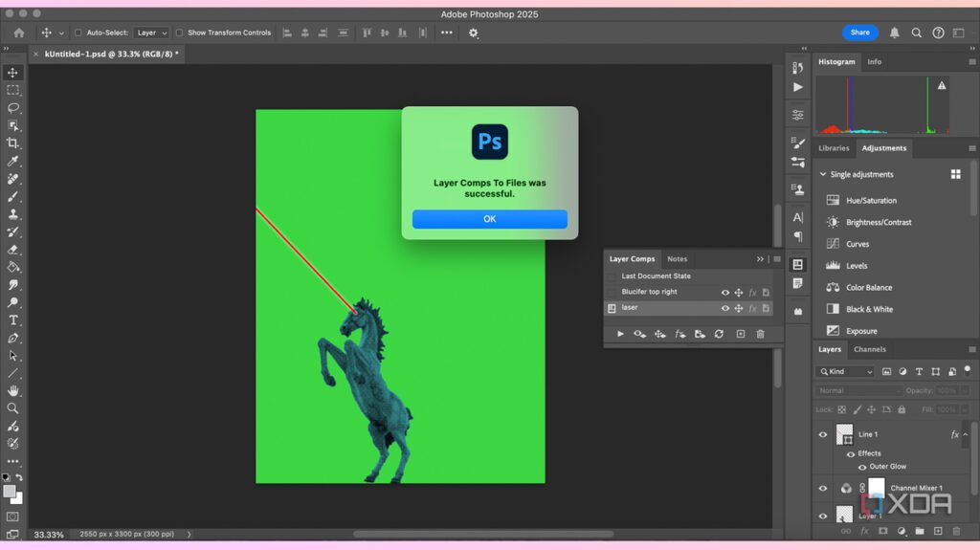Open the notifications bell
This screenshot has width=980, height=550.
[x=895, y=33]
